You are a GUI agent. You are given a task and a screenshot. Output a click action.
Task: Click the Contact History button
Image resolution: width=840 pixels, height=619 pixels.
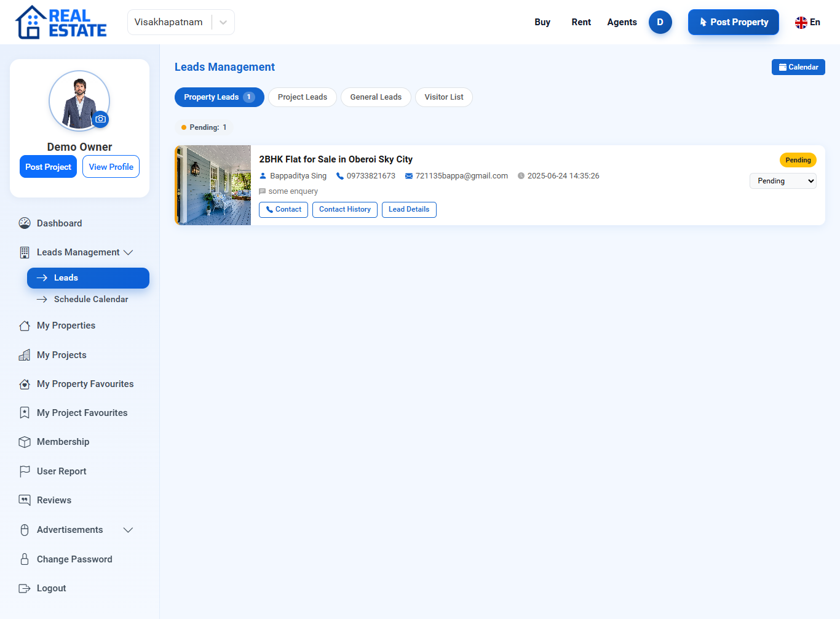point(345,210)
